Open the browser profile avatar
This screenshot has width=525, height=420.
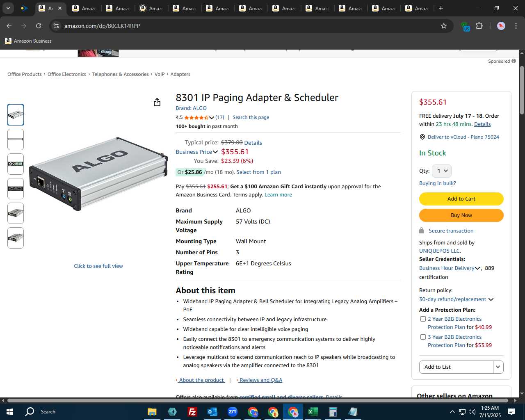coord(501,26)
